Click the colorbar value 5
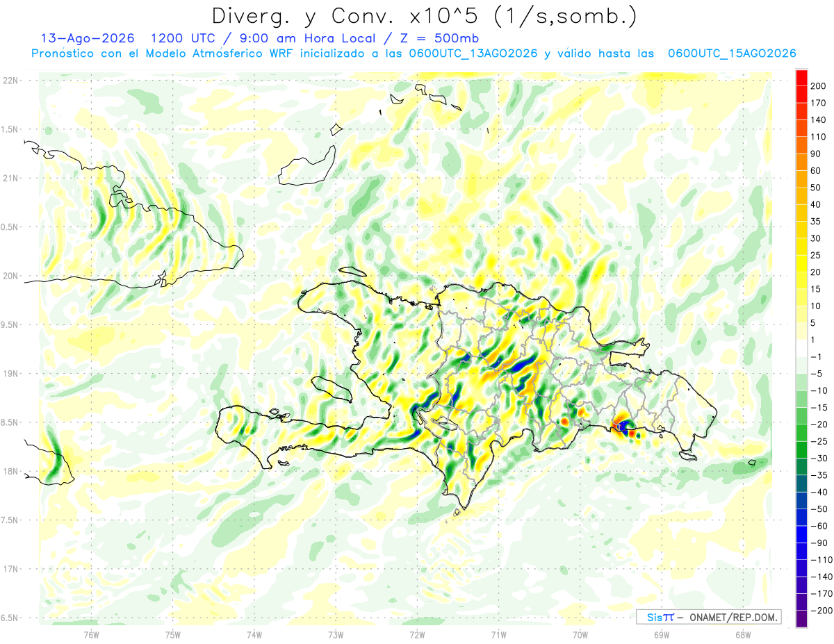Image resolution: width=834 pixels, height=644 pixels. [813, 323]
